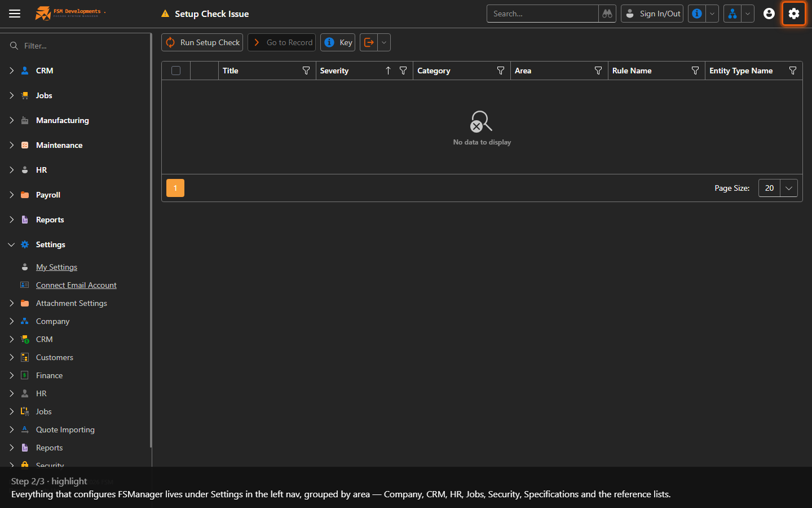The height and width of the screenshot is (508, 812).
Task: Click the Finance dollar icon
Action: pyautogui.click(x=25, y=375)
